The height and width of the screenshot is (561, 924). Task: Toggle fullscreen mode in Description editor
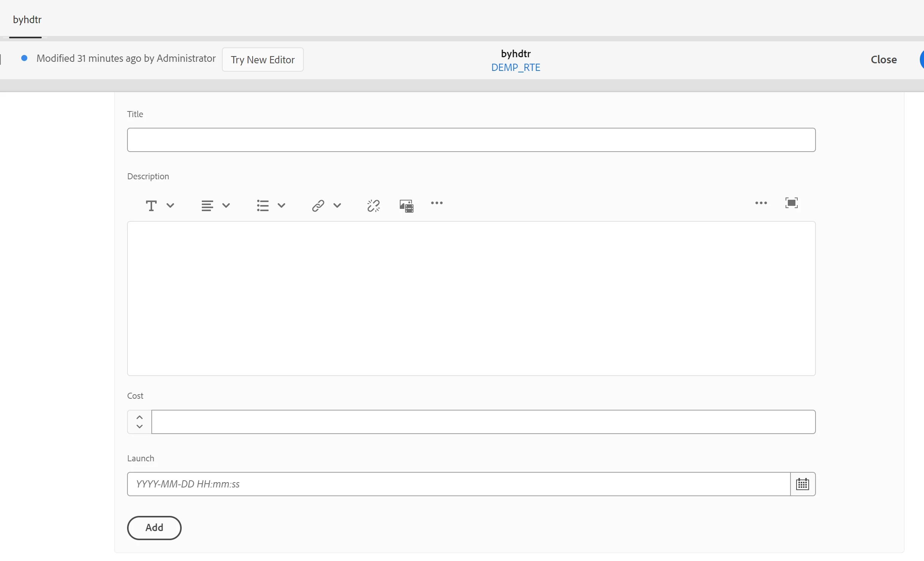coord(792,203)
